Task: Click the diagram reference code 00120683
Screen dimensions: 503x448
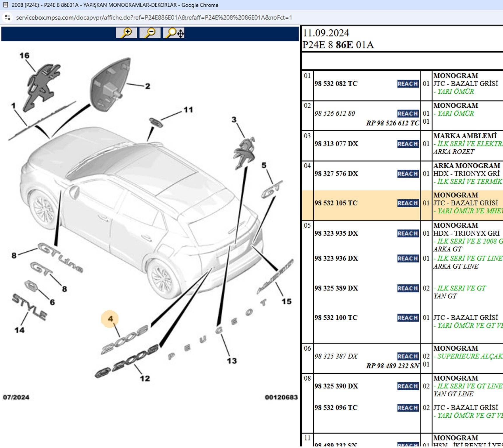Action: pos(281,397)
